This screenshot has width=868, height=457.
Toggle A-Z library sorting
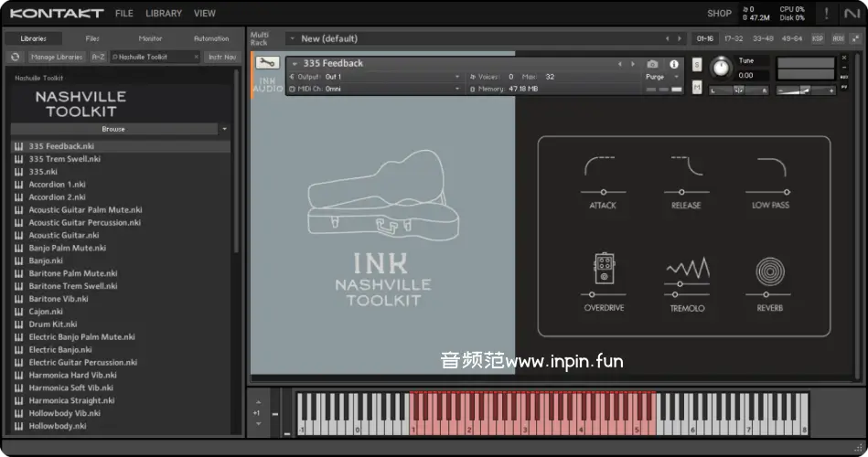coord(97,57)
